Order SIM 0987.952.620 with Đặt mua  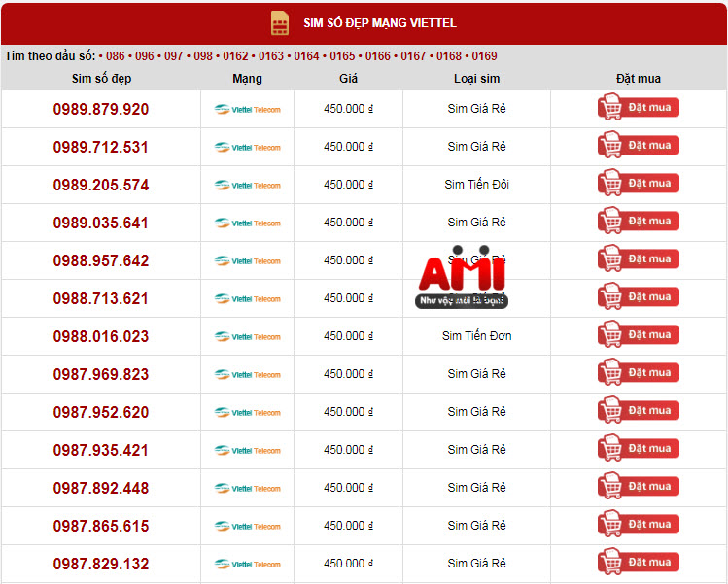coord(639,410)
